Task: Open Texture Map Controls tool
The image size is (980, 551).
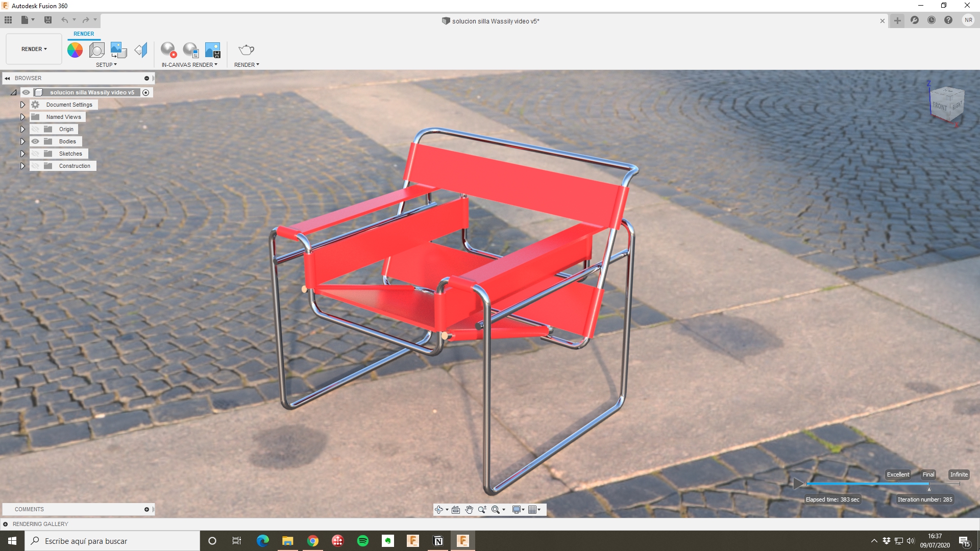Action: tap(141, 49)
